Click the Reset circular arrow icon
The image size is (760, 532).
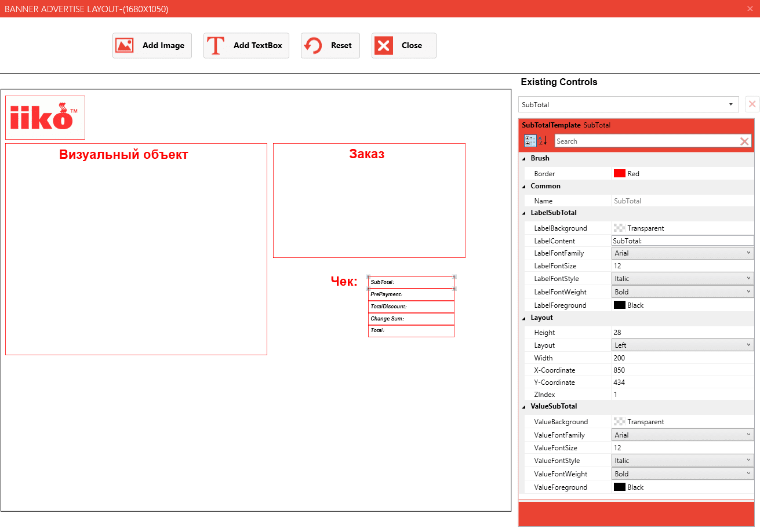coord(313,45)
